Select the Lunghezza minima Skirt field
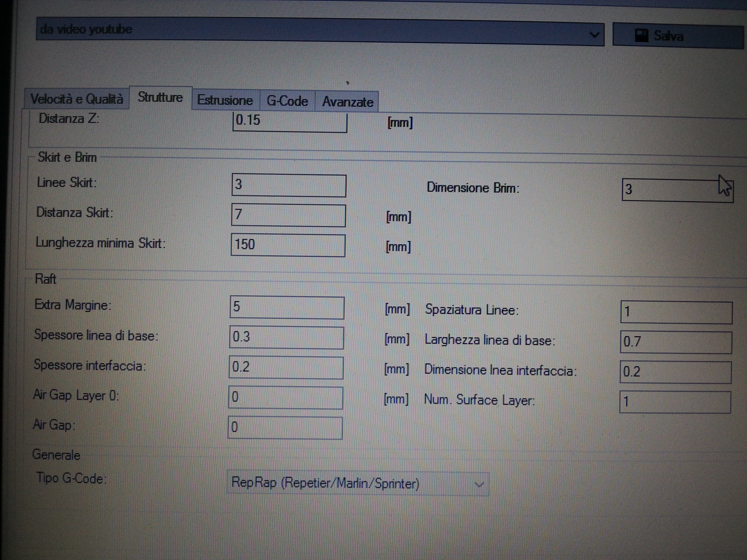The width and height of the screenshot is (747, 560). point(288,245)
